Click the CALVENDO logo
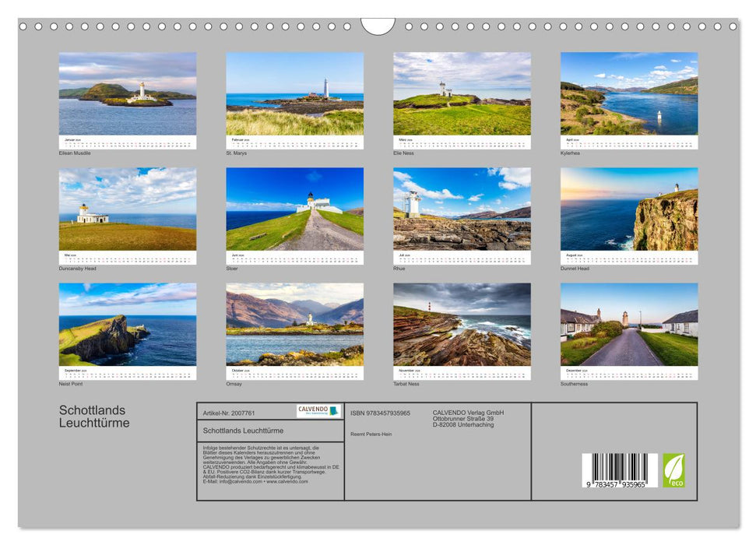 coord(318,411)
